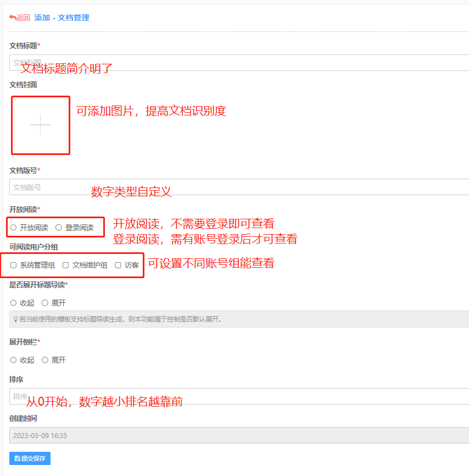This screenshot has width=469, height=476.
Task: Choose 展开 under 是否展开标题导读
Action: [x=45, y=303]
